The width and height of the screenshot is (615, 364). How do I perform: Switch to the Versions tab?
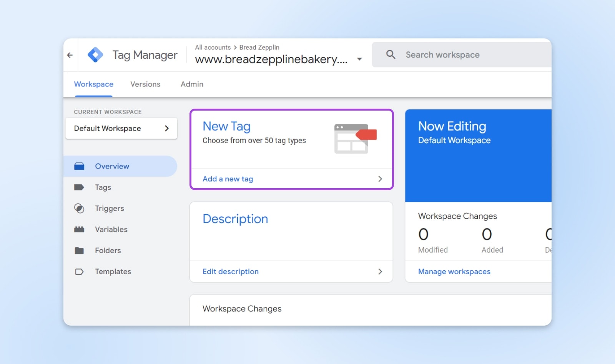coord(145,84)
